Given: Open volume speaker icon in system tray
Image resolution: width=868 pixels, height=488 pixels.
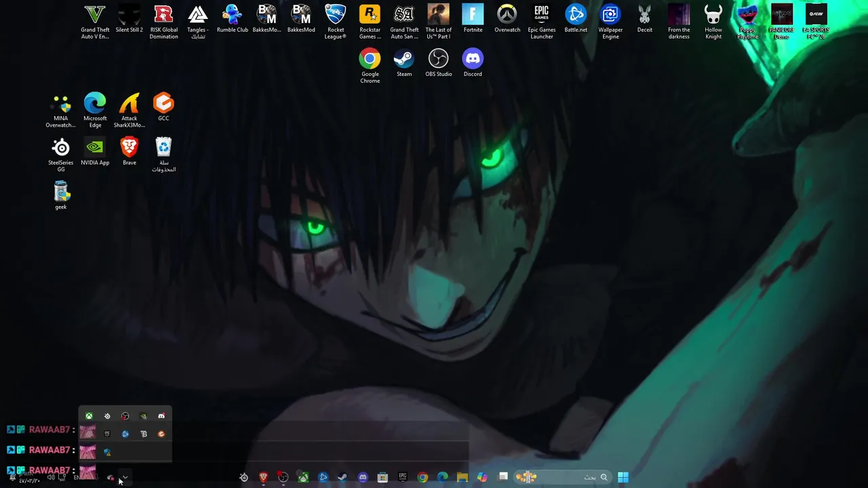Looking at the screenshot, I should pos(51,477).
